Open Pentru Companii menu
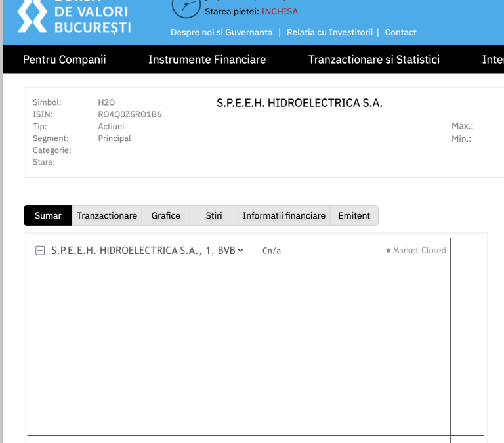This screenshot has height=443, width=504. point(64,60)
